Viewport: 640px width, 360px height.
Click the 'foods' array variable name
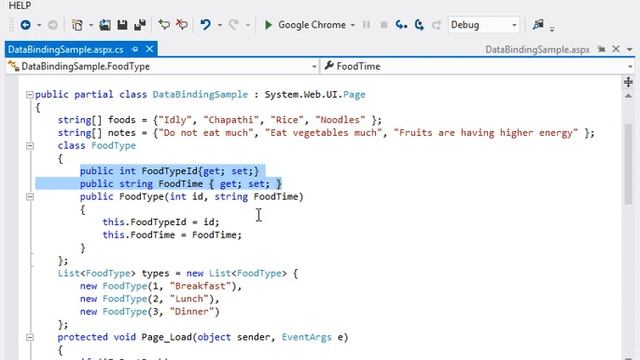pyautogui.click(x=122, y=120)
